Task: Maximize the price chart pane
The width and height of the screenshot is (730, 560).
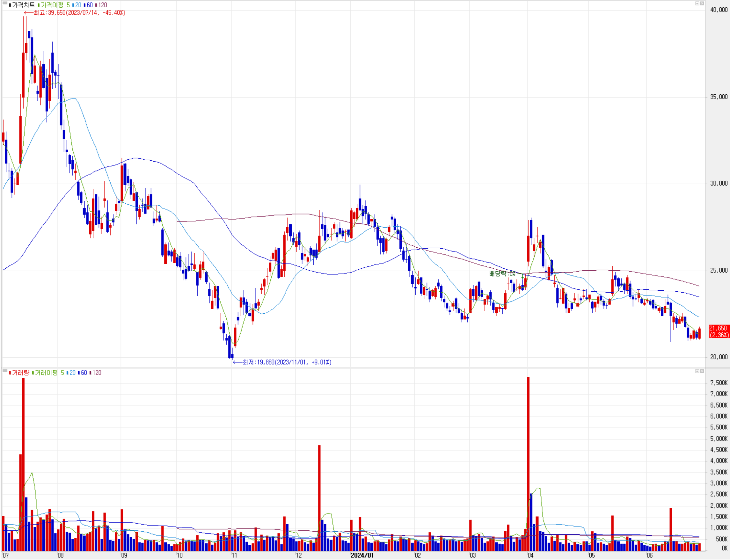Action: click(697, 3)
